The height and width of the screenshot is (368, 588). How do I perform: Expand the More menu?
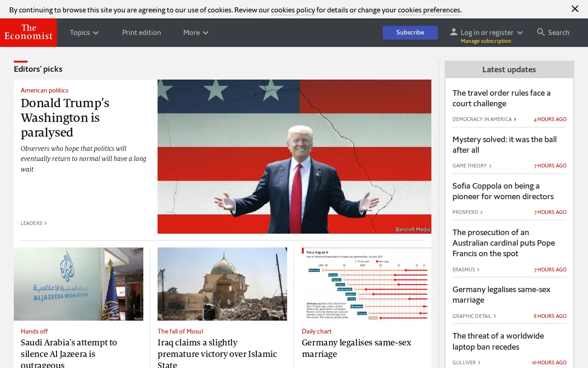pyautogui.click(x=196, y=33)
